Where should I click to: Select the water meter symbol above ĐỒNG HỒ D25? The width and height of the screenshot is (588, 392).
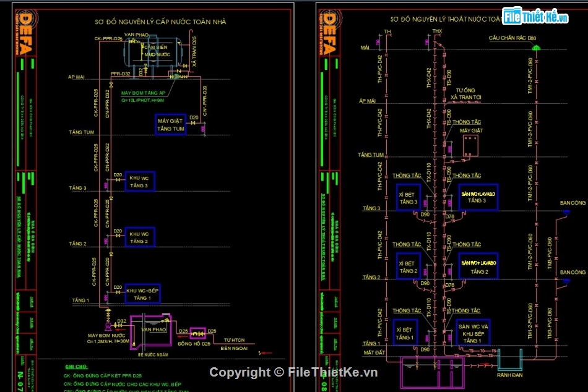(x=198, y=333)
